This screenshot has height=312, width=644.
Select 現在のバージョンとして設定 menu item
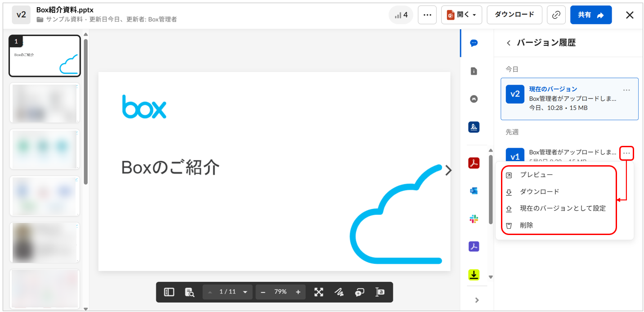click(562, 208)
